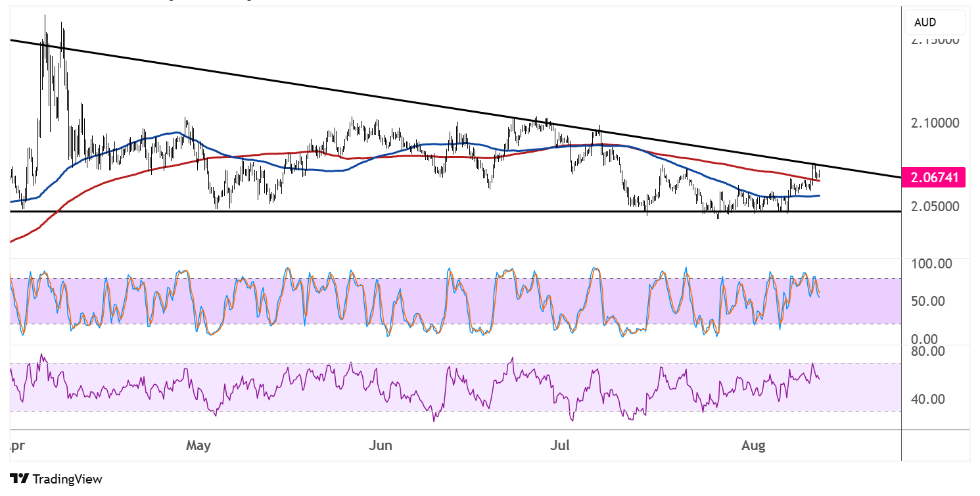The image size is (980, 496).
Task: Click the blue-orange stochastic oscillator line
Action: coord(414,303)
